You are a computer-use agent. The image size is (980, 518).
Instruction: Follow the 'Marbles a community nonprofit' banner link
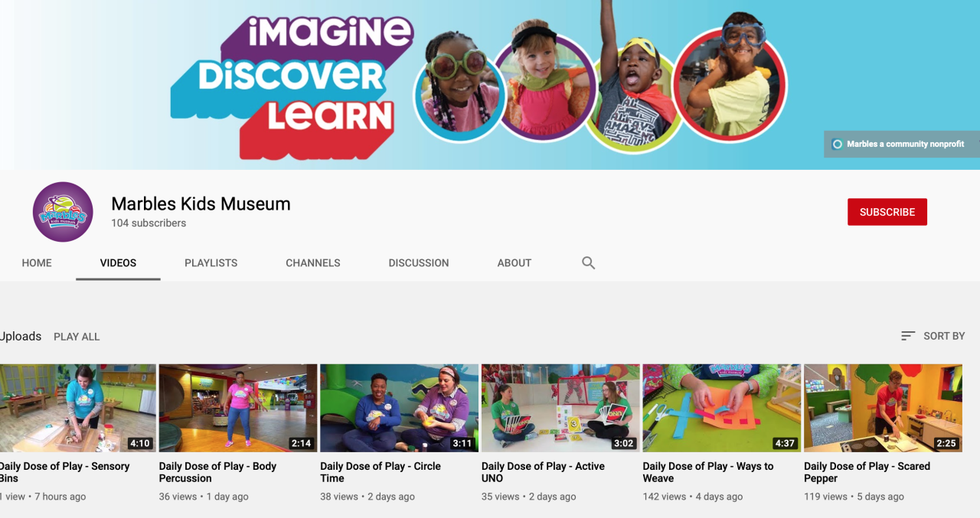(902, 144)
